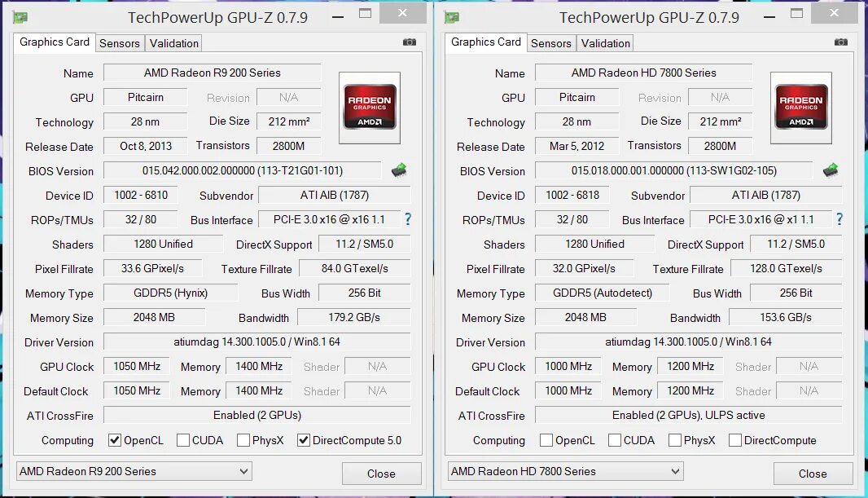
Task: Click the Bus Interface value PCI-E 3.0 x16 @ x1 1.1
Action: click(x=761, y=219)
